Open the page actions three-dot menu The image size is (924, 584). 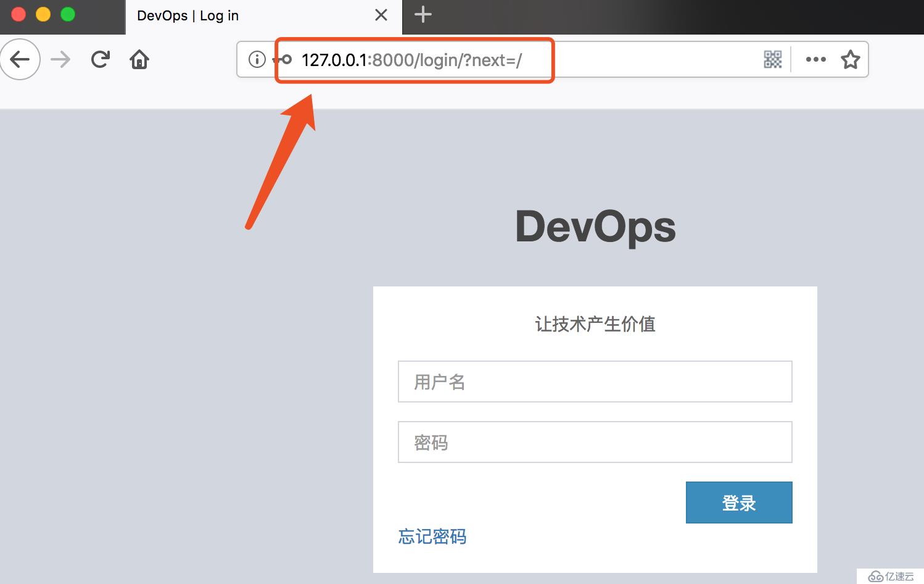pyautogui.click(x=815, y=59)
